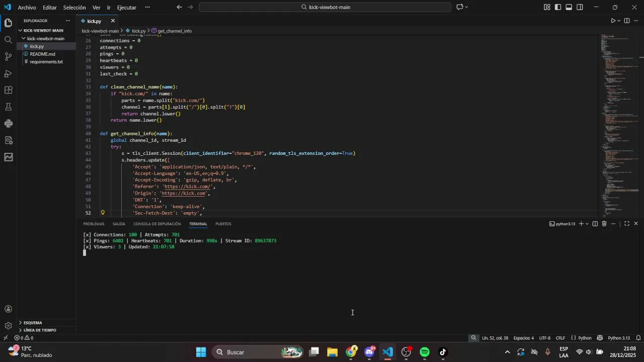This screenshot has width=644, height=362.
Task: Open the Copilot chat icon
Action: (459, 7)
